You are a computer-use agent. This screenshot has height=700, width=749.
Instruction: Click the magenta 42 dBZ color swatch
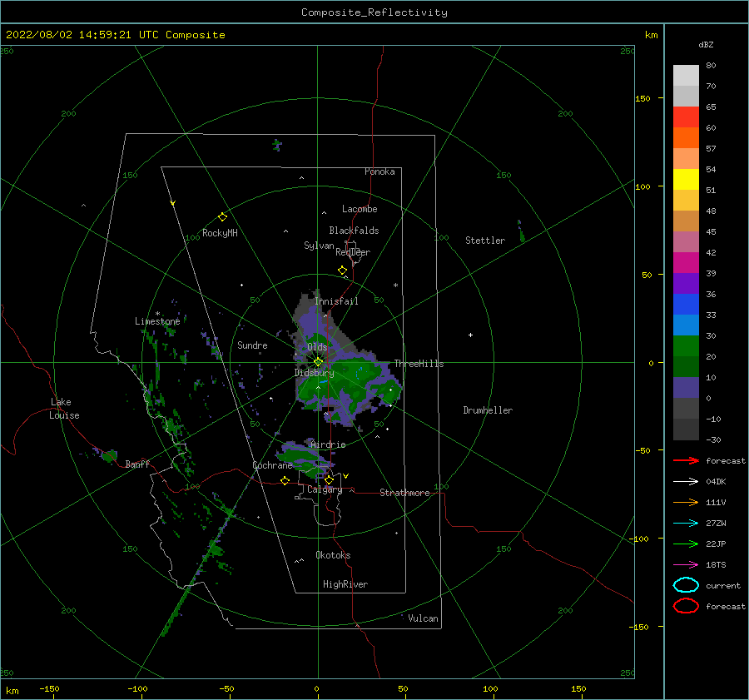pyautogui.click(x=686, y=263)
